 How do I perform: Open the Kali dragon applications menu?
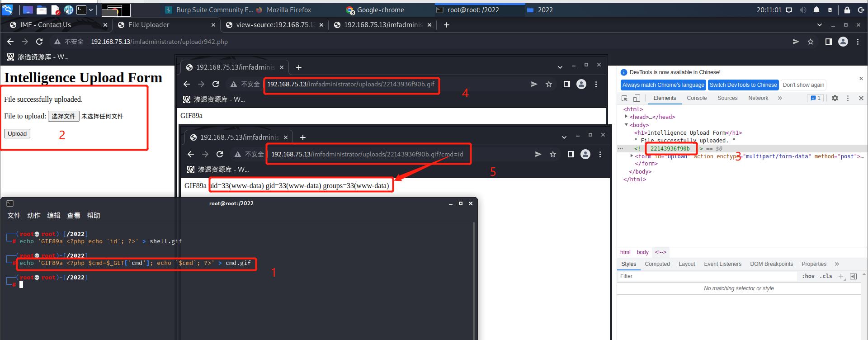[7, 9]
